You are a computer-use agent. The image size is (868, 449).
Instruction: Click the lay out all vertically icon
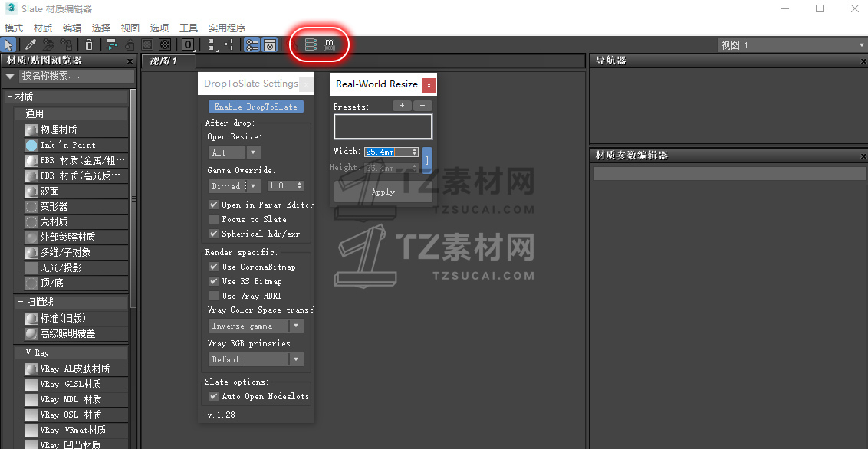(x=211, y=44)
